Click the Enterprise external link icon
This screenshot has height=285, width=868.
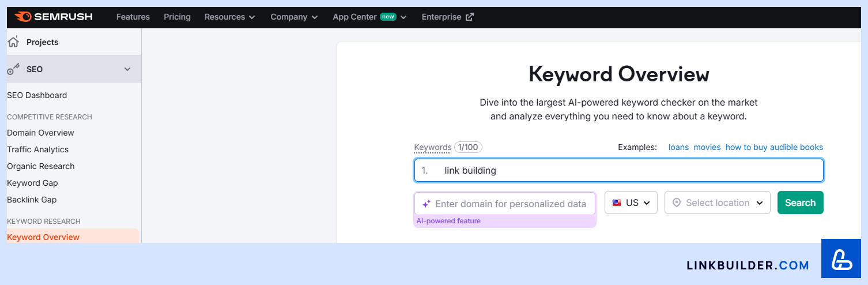pyautogui.click(x=470, y=17)
